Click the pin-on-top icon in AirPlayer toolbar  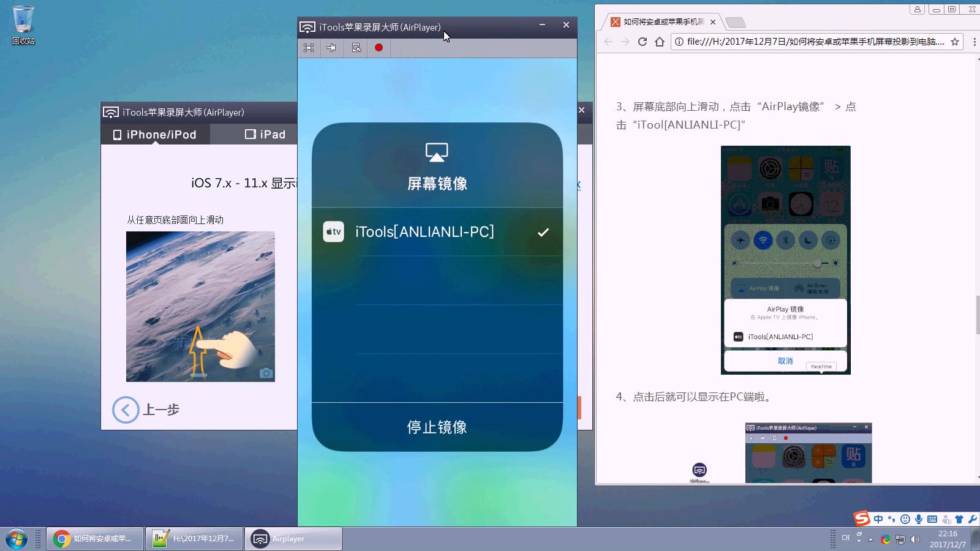[331, 48]
